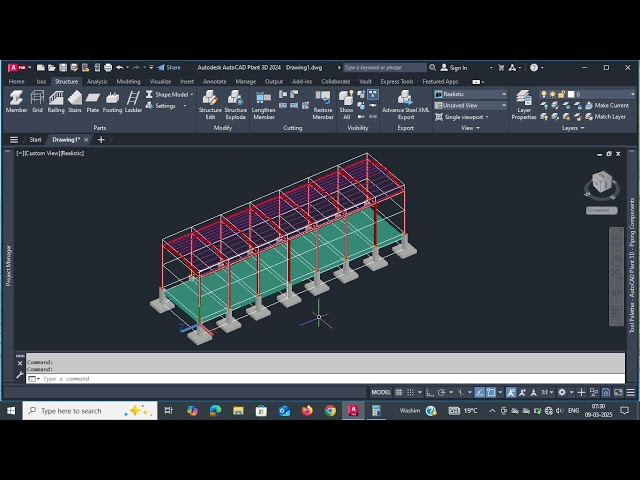
Task: Add a new drawing tab
Action: click(101, 140)
